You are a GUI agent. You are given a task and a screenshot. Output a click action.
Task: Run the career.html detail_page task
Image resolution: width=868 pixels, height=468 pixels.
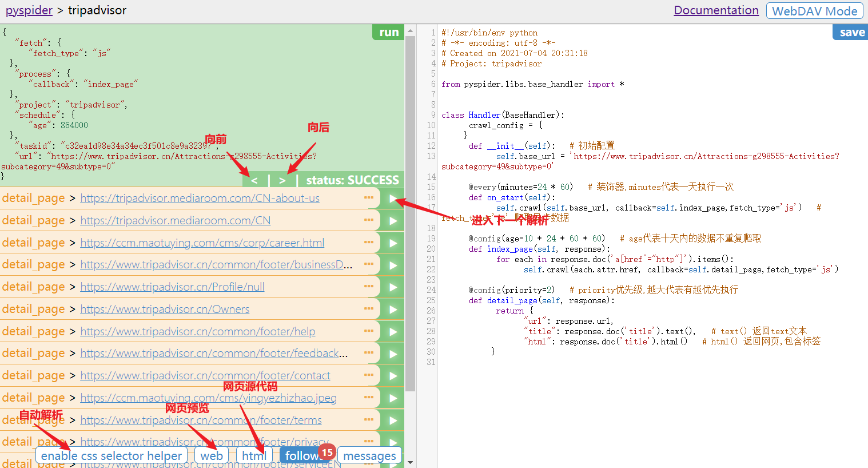(x=393, y=243)
